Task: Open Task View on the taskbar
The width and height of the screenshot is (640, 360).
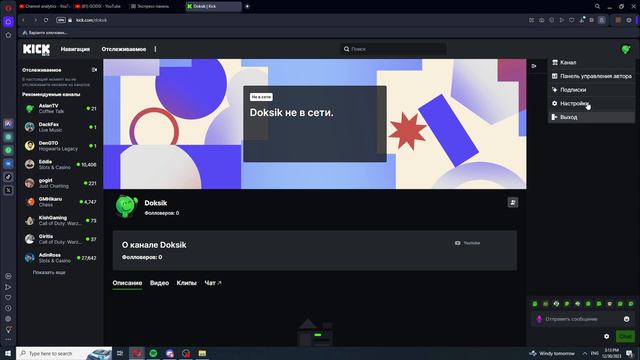Action: click(x=120, y=353)
